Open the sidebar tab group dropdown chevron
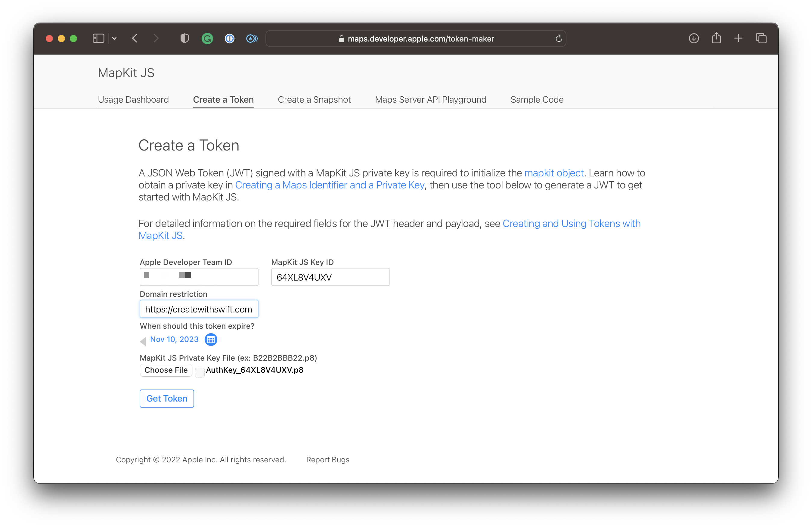 click(114, 39)
